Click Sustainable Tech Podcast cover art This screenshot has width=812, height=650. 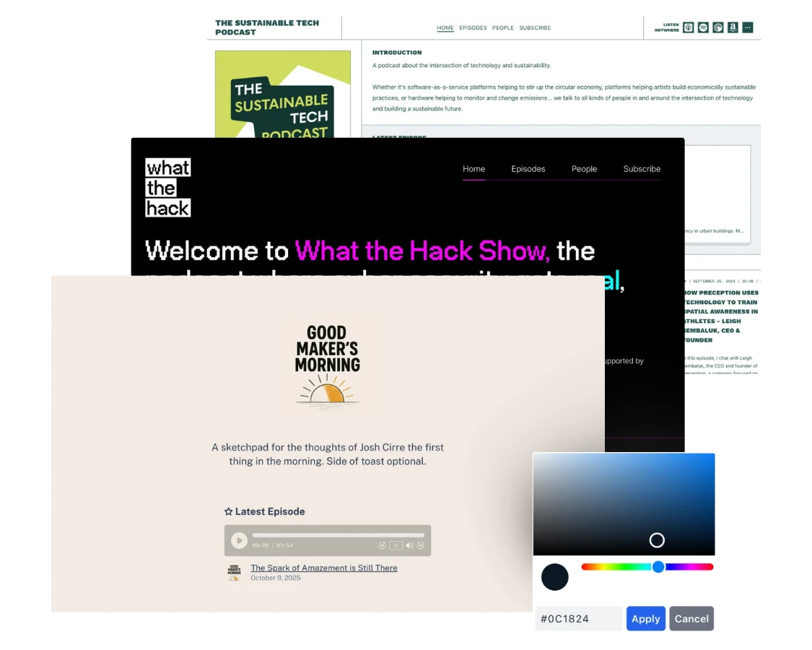[x=283, y=95]
